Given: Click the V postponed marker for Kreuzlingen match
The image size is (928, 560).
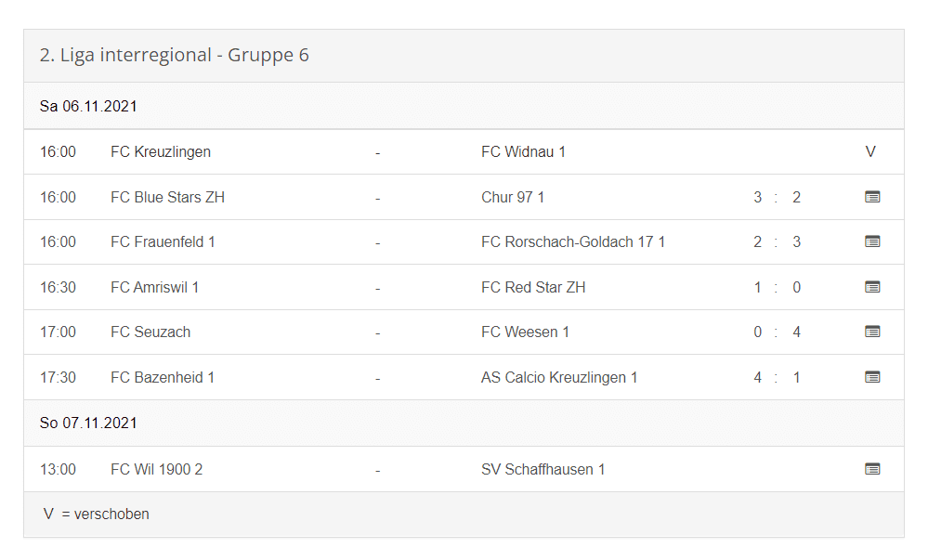Looking at the screenshot, I should [x=870, y=151].
